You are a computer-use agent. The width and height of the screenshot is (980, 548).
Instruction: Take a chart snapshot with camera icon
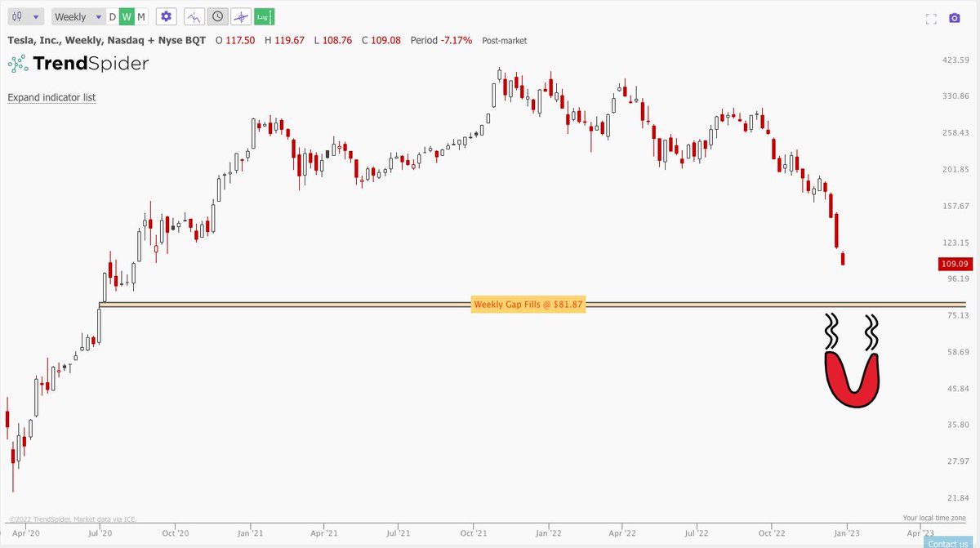click(955, 18)
